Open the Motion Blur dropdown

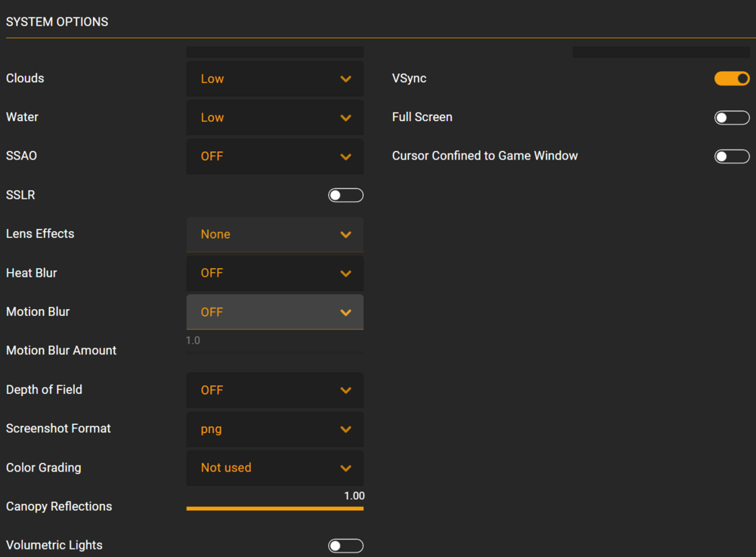[274, 312]
